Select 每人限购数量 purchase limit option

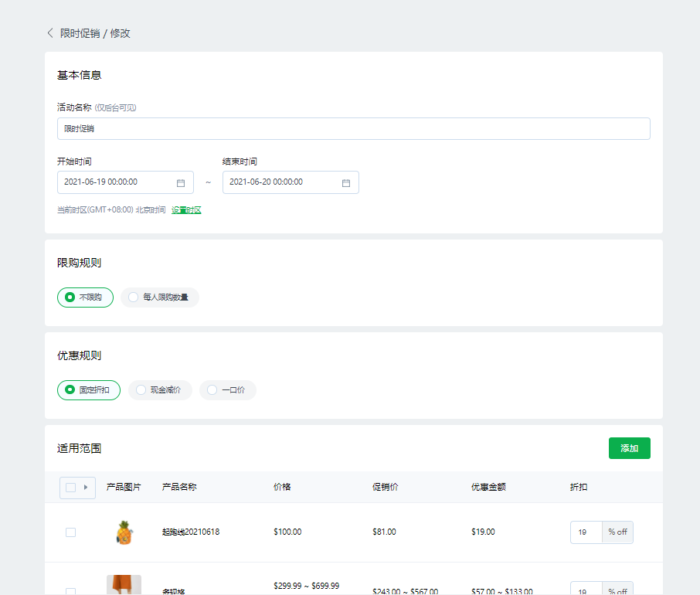coord(159,297)
